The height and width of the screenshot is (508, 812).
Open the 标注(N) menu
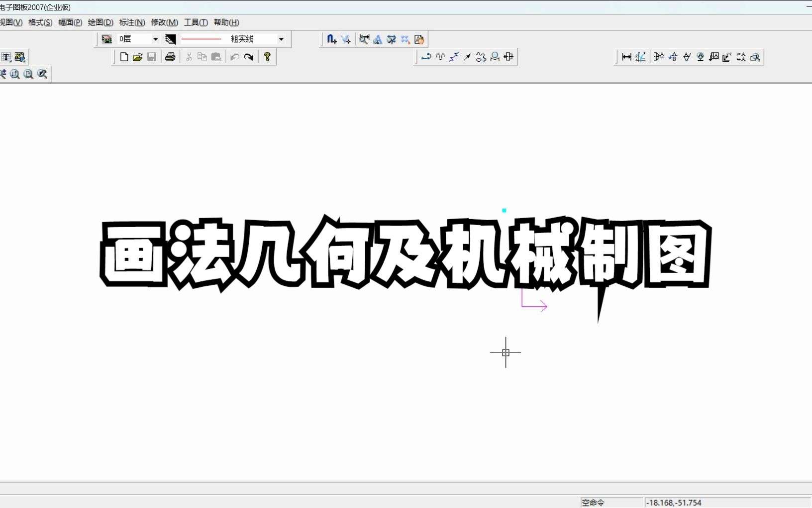[x=132, y=22]
